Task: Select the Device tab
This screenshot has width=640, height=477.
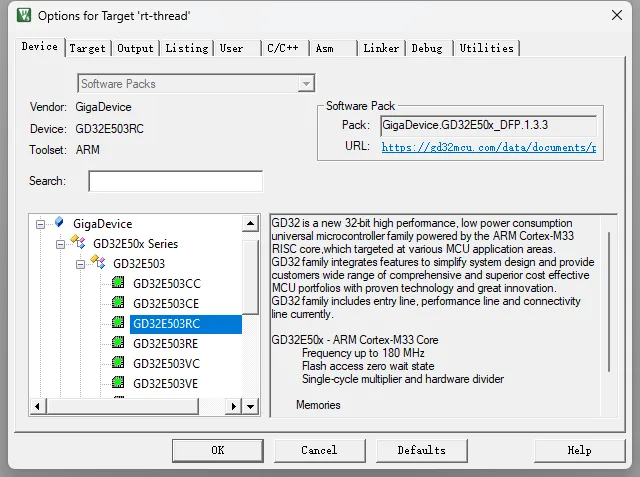Action: point(40,47)
